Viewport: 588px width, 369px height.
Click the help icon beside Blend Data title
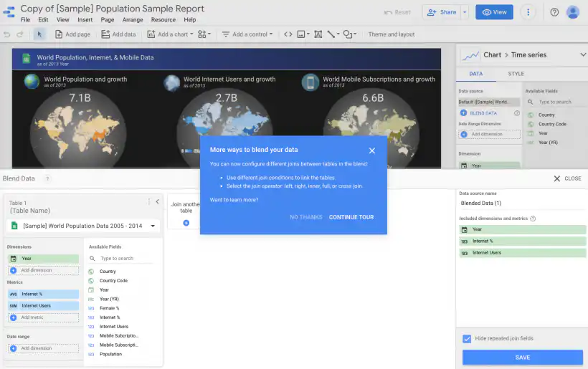[x=47, y=178]
